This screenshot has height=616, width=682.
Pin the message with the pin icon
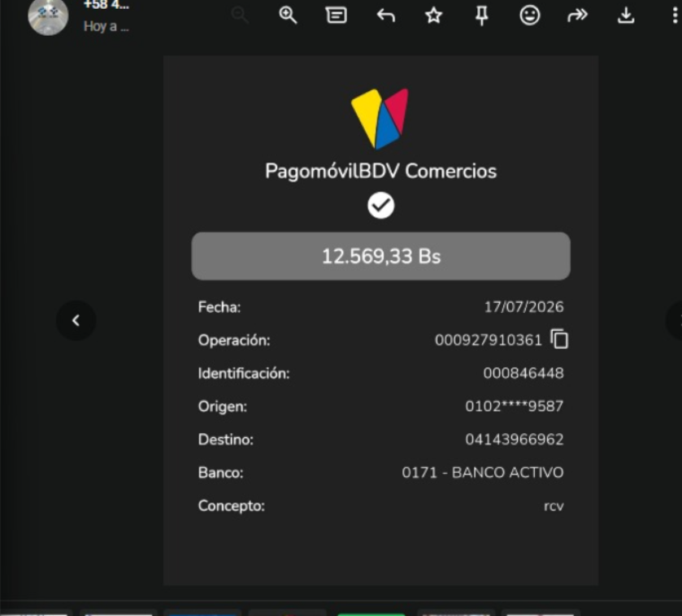pyautogui.click(x=481, y=16)
